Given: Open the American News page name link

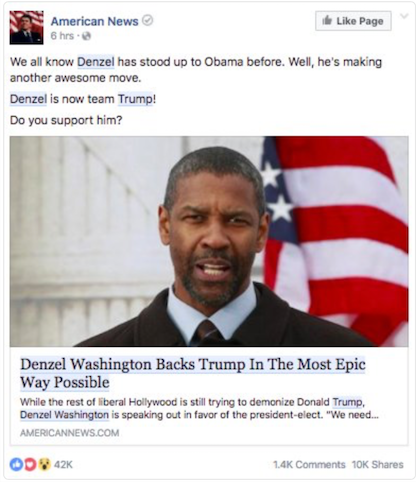Looking at the screenshot, I should click(x=94, y=21).
